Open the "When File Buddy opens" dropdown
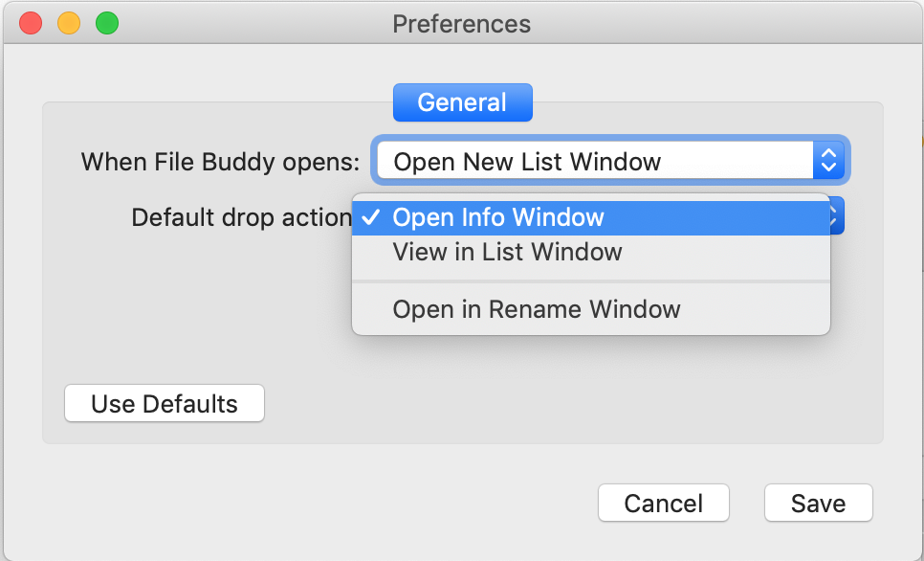 coord(610,161)
